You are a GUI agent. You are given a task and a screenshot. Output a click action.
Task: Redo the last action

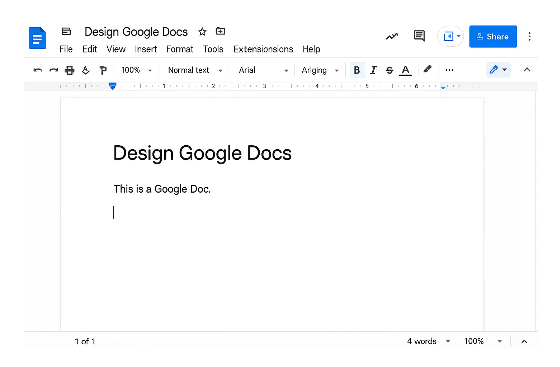[x=54, y=70]
